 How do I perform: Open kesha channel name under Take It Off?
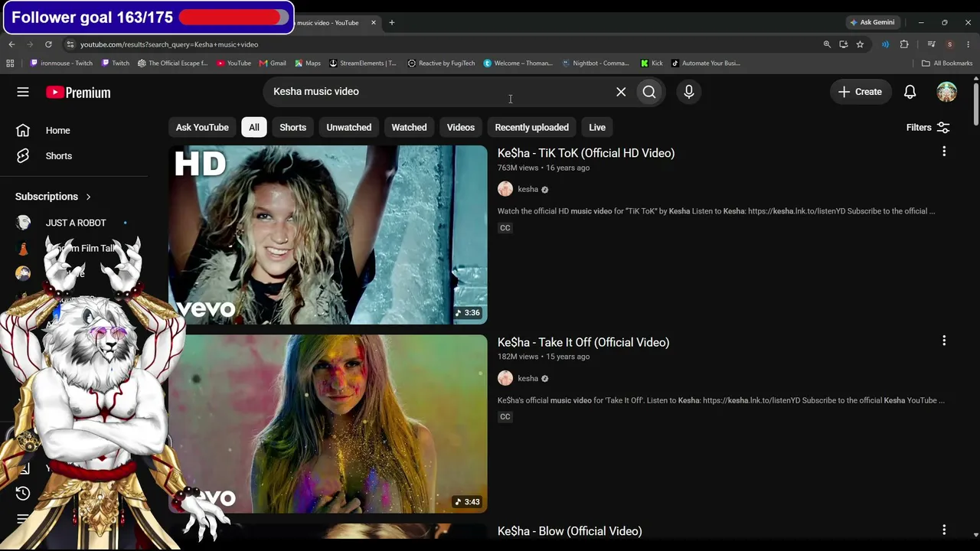point(528,378)
